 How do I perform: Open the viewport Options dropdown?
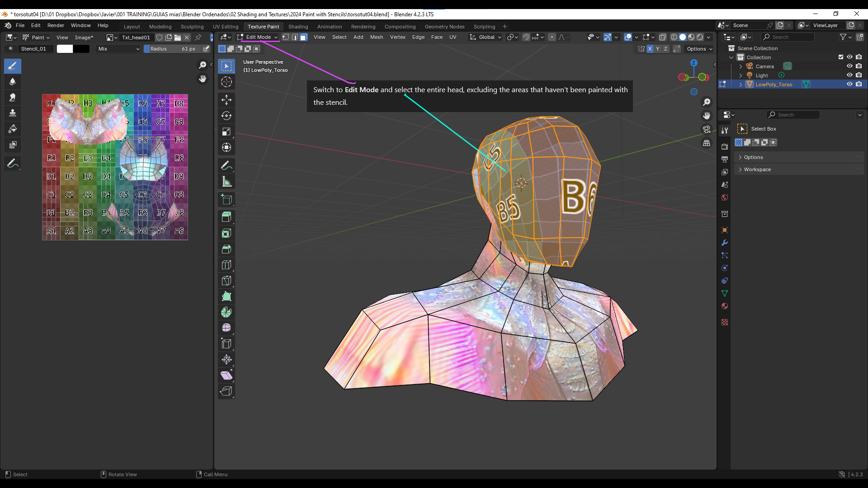click(699, 49)
